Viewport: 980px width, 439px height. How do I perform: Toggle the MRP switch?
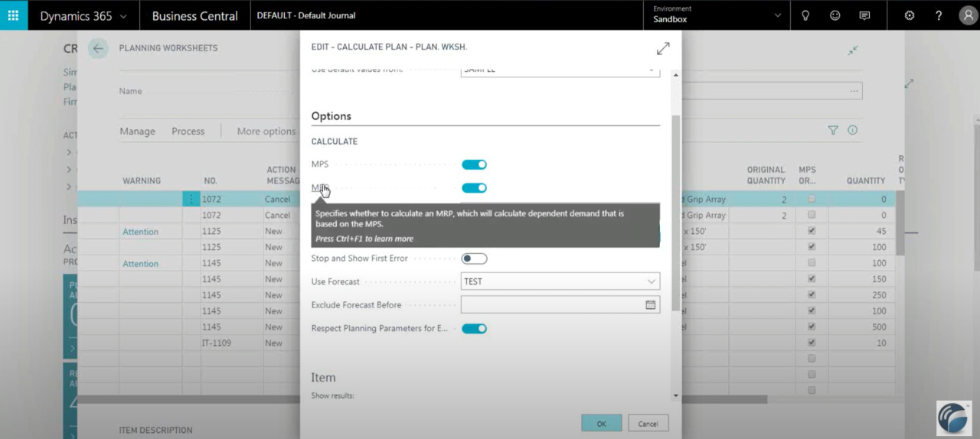point(474,188)
